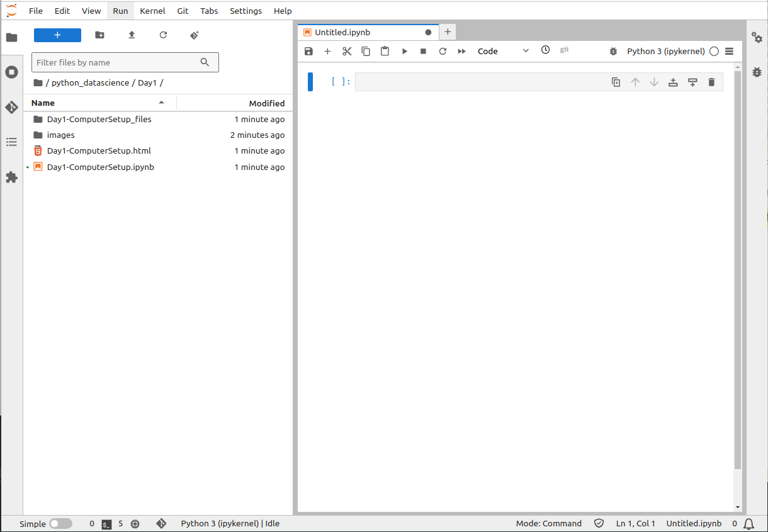The height and width of the screenshot is (532, 768).
Task: Navigate to python_datascience in the breadcrumb
Action: pyautogui.click(x=90, y=82)
